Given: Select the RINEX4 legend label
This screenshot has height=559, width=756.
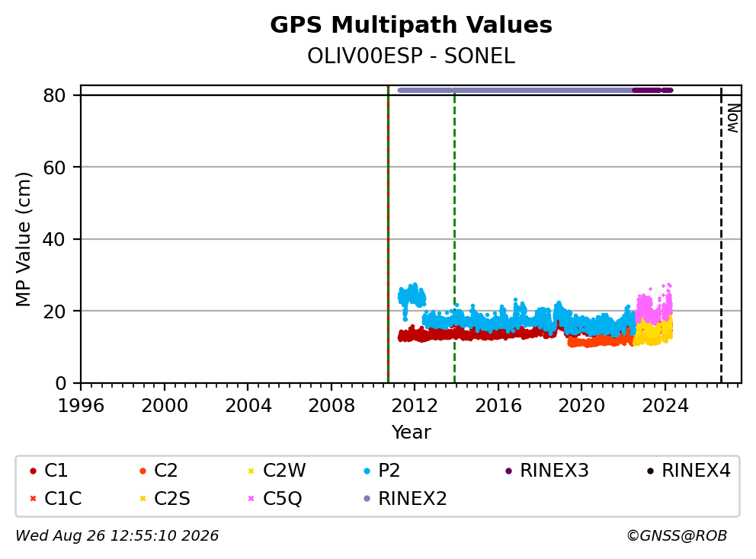Looking at the screenshot, I should point(696,471).
